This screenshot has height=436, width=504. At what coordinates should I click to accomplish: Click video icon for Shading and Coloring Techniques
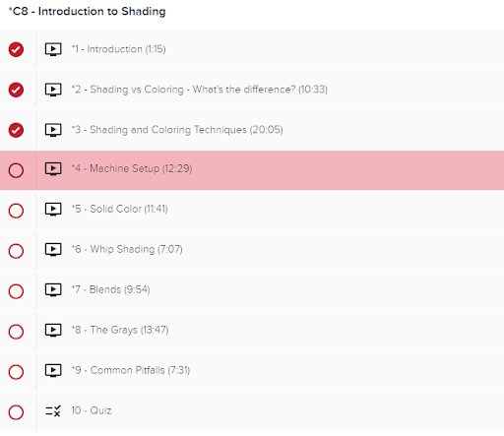coord(53,130)
